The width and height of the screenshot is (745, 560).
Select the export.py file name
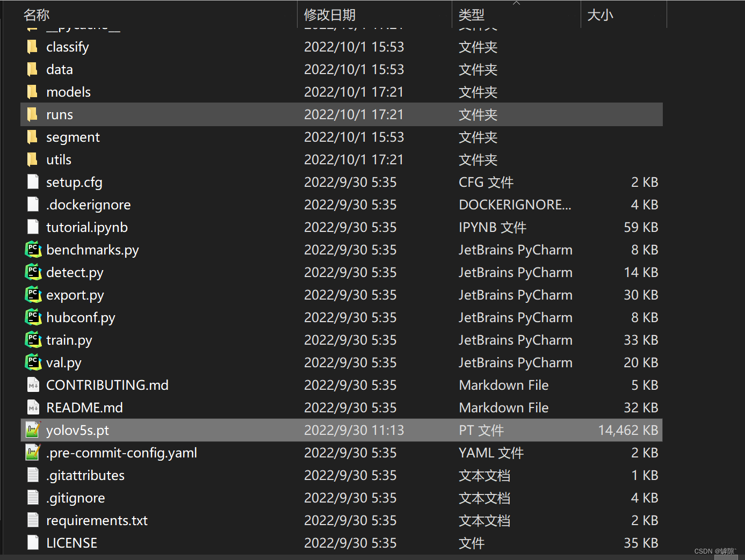click(x=75, y=295)
